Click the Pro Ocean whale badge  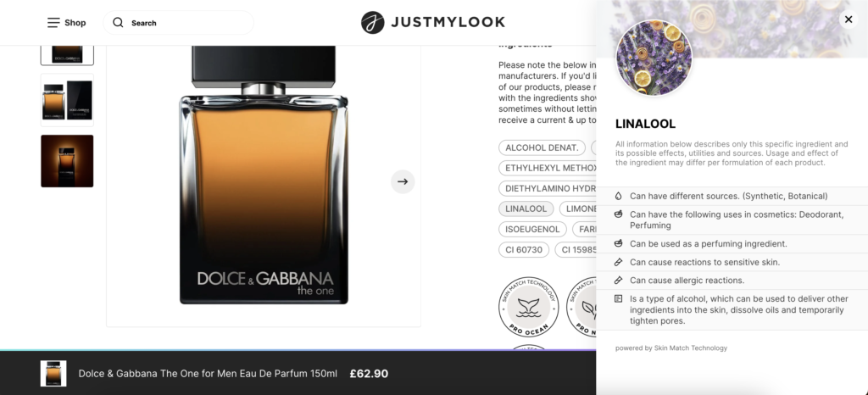(x=528, y=307)
